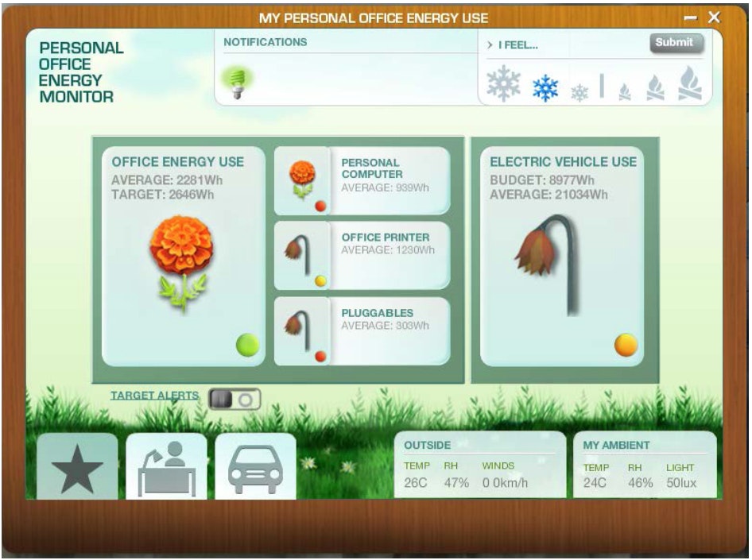Viewport: 752px width, 560px height.
Task: Select the smallest snowflake comfort icon
Action: (580, 93)
